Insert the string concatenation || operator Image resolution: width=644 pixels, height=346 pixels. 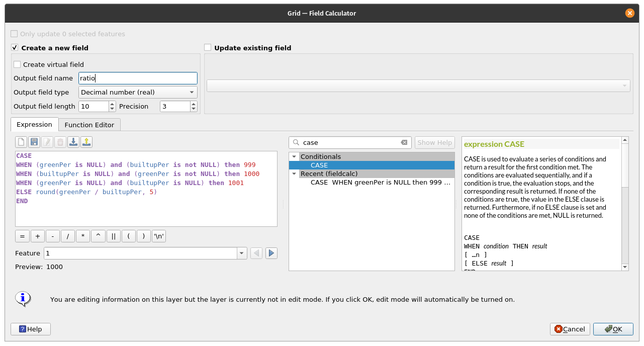coord(113,236)
